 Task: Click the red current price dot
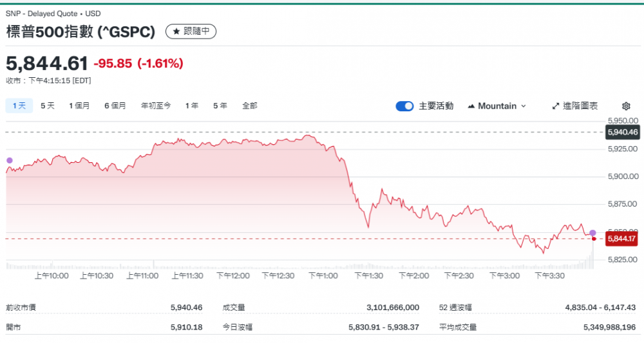pos(594,239)
